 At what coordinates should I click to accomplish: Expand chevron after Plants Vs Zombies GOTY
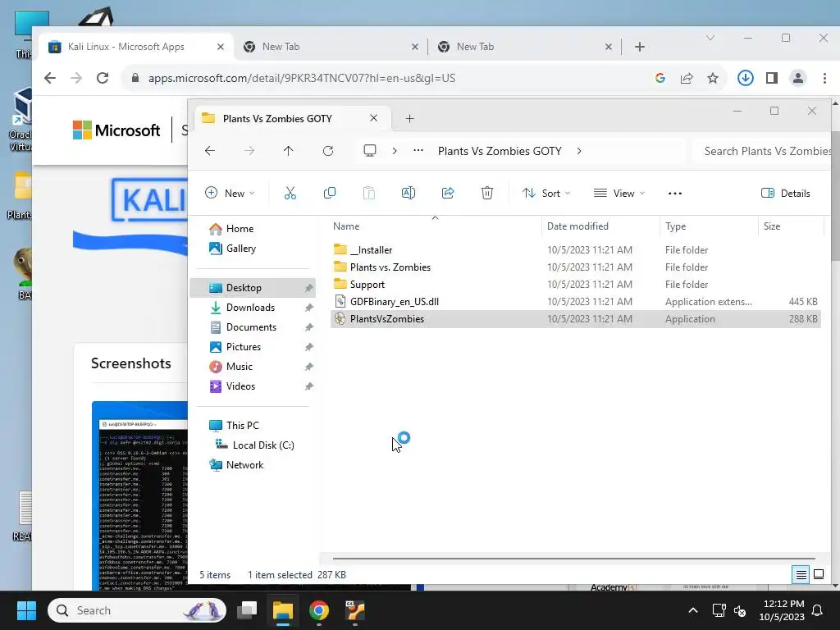pos(579,151)
